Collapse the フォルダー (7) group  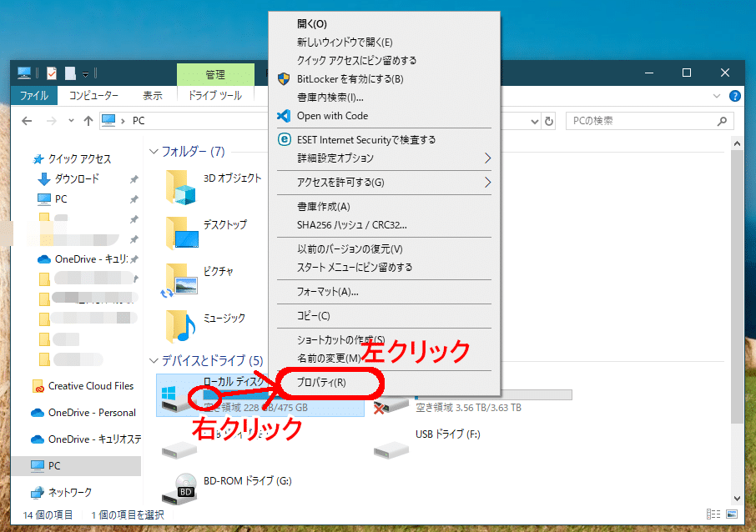coord(154,151)
